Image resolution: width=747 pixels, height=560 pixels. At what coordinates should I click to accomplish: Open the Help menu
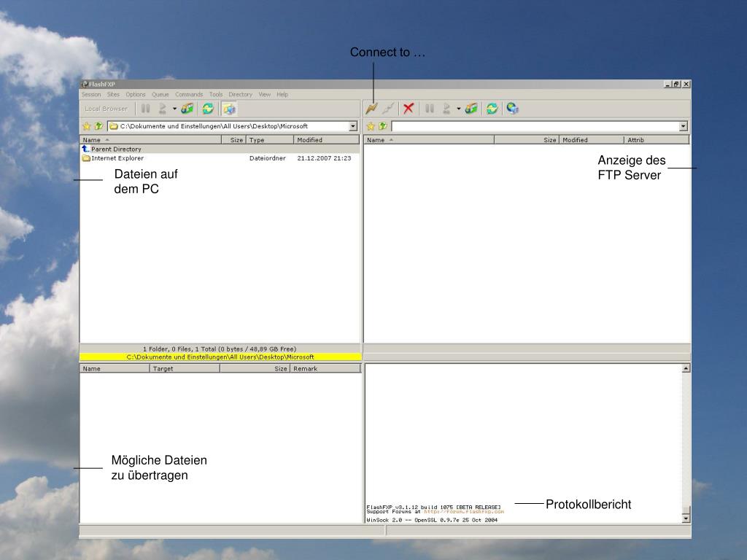pos(282,94)
